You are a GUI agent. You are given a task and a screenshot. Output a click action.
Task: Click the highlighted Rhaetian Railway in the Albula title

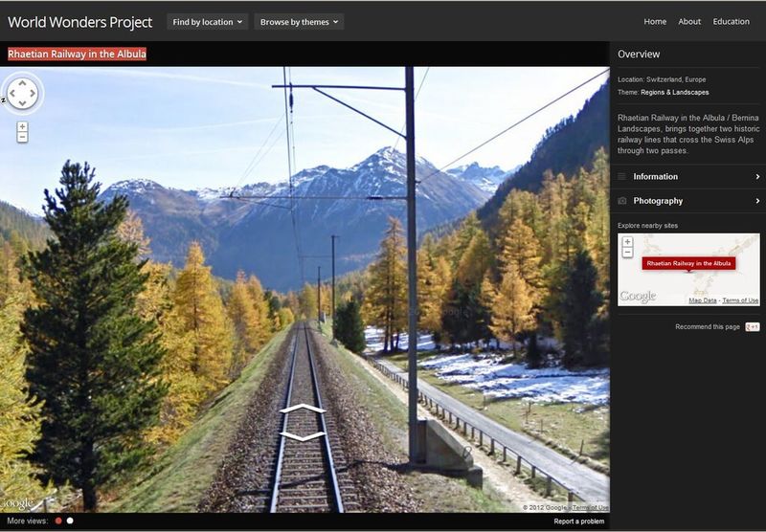[78, 54]
